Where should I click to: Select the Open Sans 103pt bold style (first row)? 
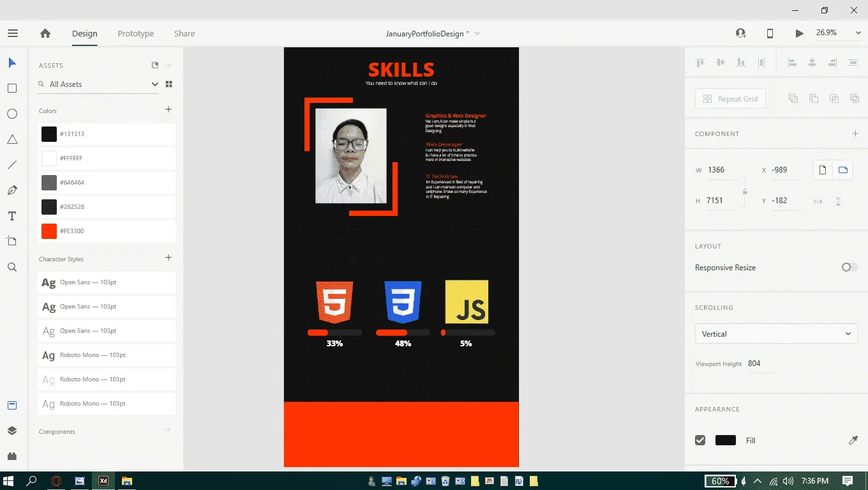pos(107,282)
